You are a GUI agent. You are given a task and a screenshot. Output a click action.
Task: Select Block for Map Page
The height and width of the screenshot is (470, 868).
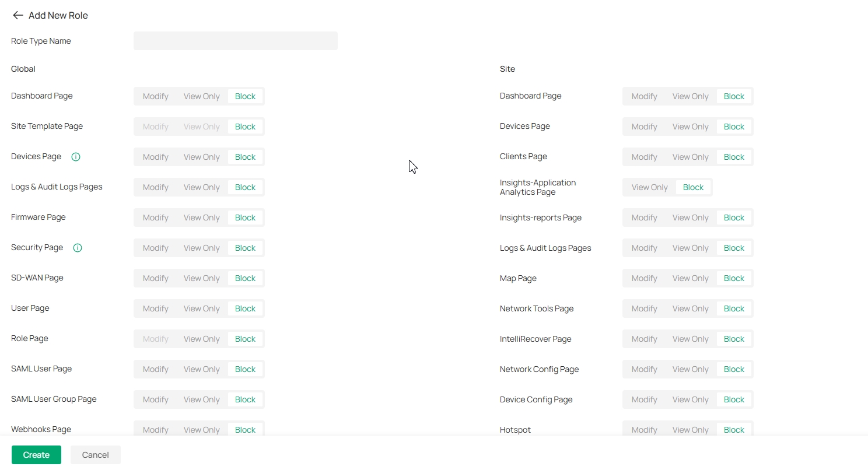[x=734, y=278]
